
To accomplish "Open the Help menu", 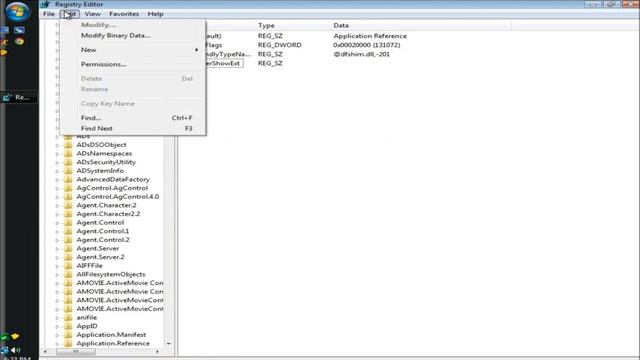I will click(x=156, y=14).
